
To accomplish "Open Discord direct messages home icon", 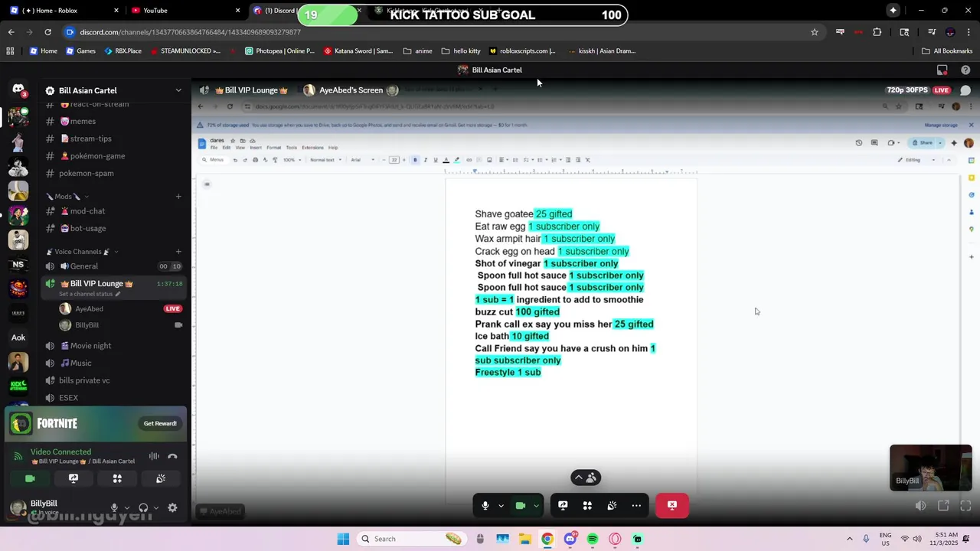I will point(18,90).
